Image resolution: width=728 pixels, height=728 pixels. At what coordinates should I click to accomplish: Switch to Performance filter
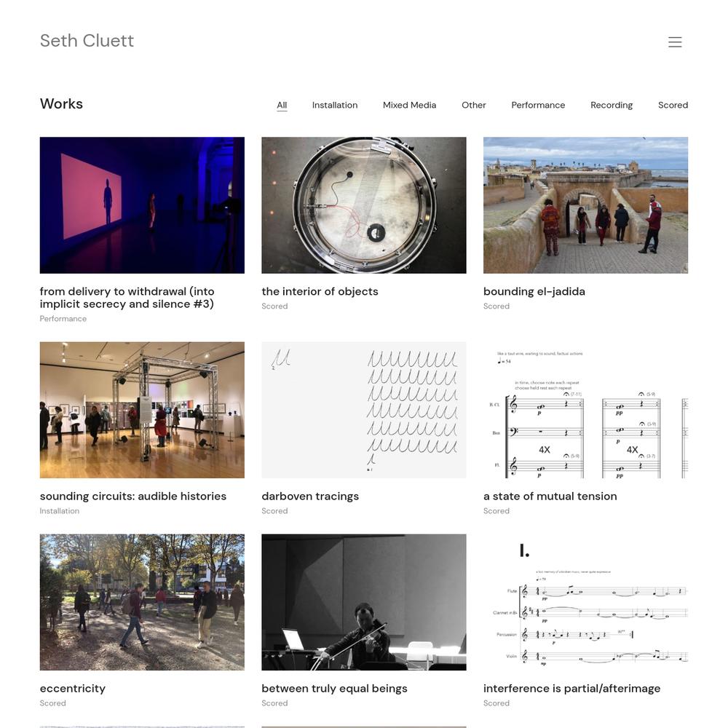coord(538,105)
